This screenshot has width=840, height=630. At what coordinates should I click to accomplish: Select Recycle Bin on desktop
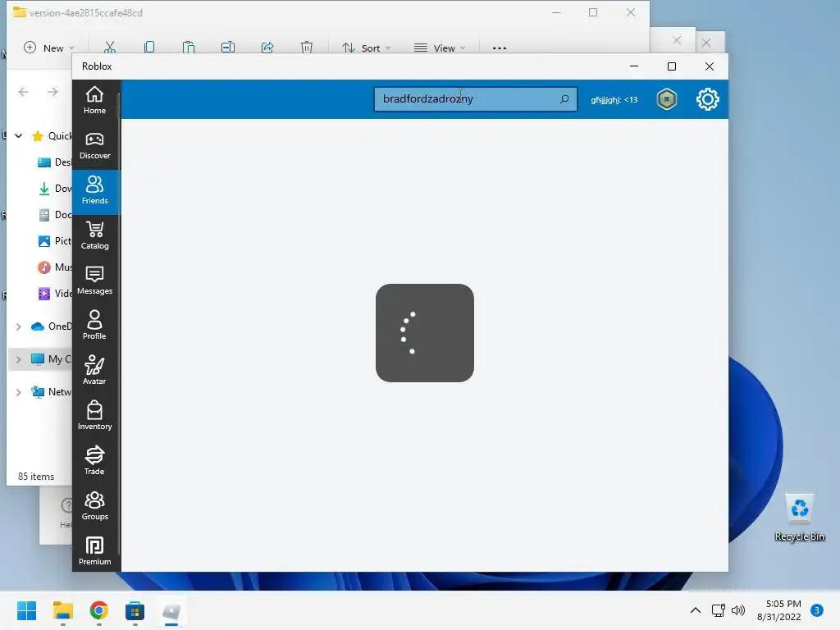tap(799, 518)
